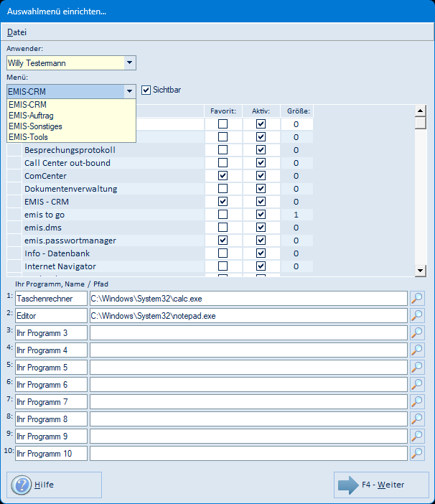The image size is (435, 504).
Task: Mark Dokumentenverwaltung as Favorit
Action: 223,188
